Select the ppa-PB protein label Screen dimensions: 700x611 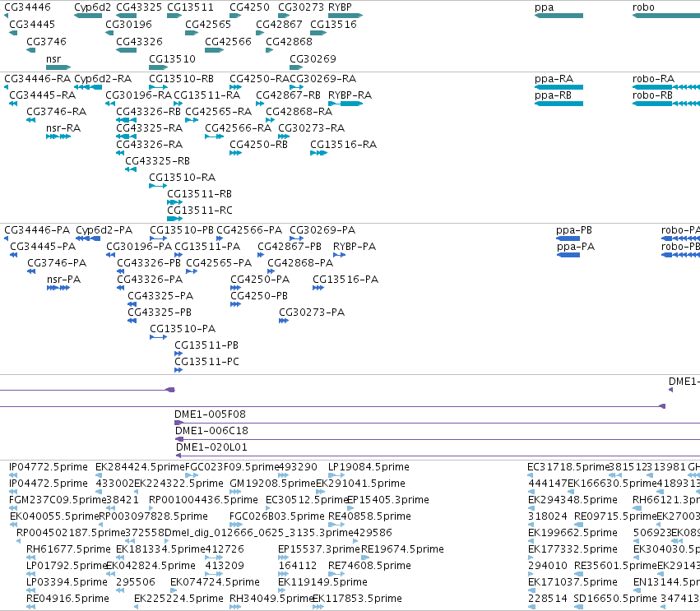(574, 230)
